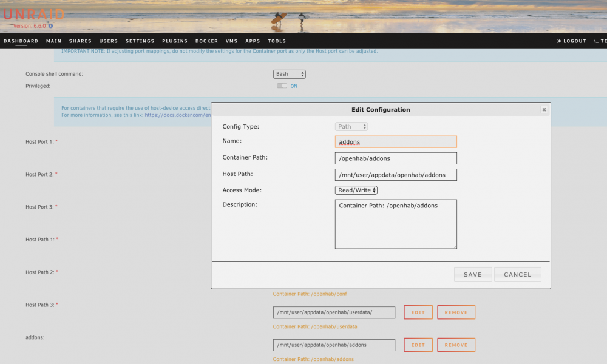Go to the Plugins tab
The width and height of the screenshot is (607, 364).
coord(175,41)
